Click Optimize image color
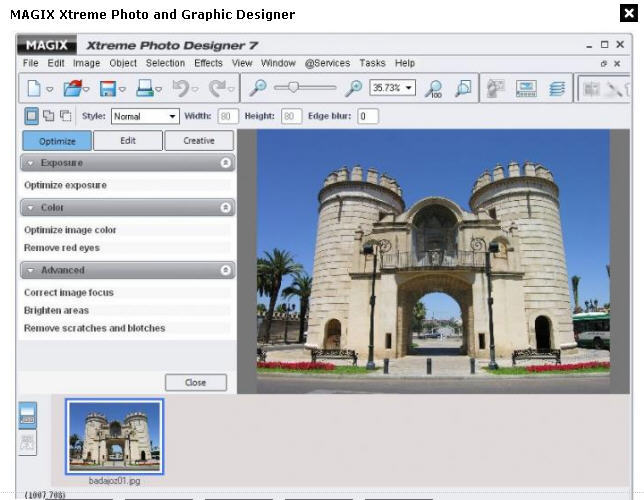Screen dimensions: 644x500 [x=70, y=230]
